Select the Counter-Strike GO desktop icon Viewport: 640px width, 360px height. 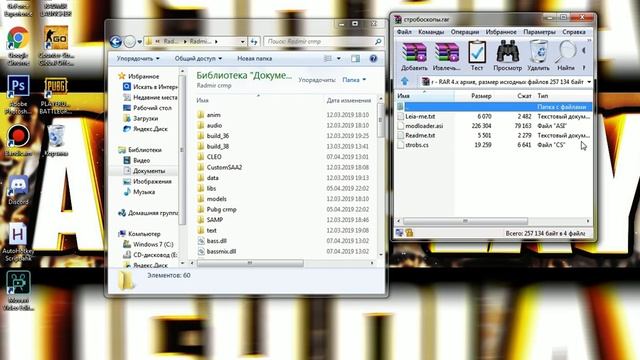pyautogui.click(x=56, y=38)
